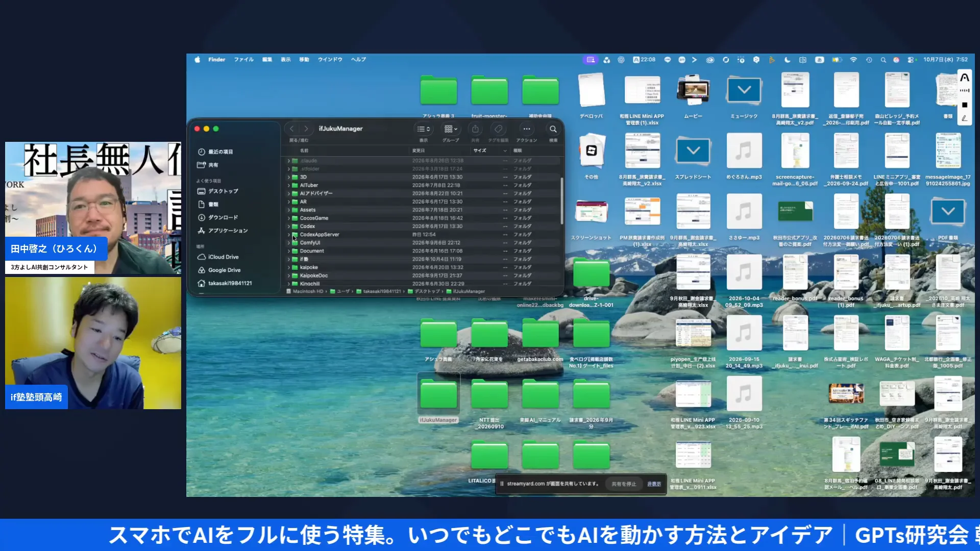The height and width of the screenshot is (551, 980).
Task: Click 共有を停止 stop sharing button
Action: [x=624, y=484]
